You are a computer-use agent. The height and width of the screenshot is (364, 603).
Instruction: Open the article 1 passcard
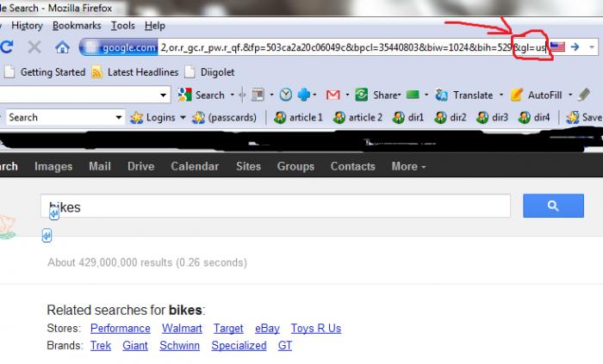pyautogui.click(x=298, y=118)
